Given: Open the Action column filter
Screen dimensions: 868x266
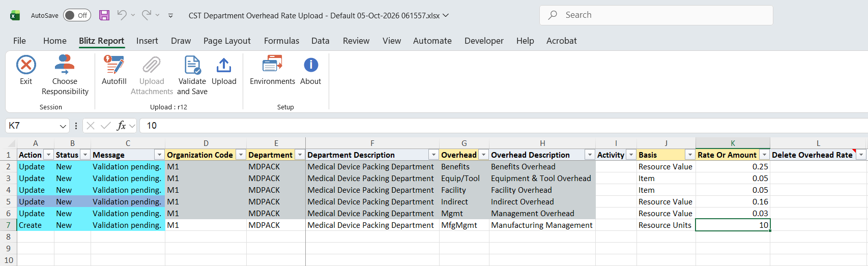Looking at the screenshot, I should tap(49, 155).
